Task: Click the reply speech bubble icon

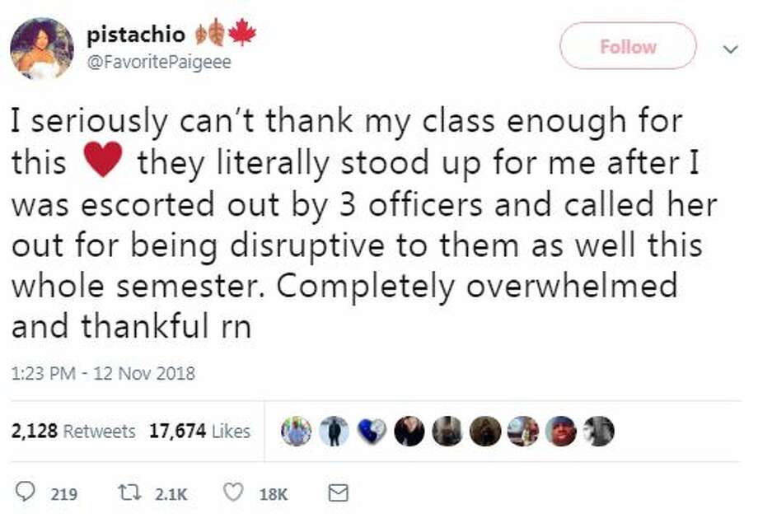Action: (x=26, y=492)
